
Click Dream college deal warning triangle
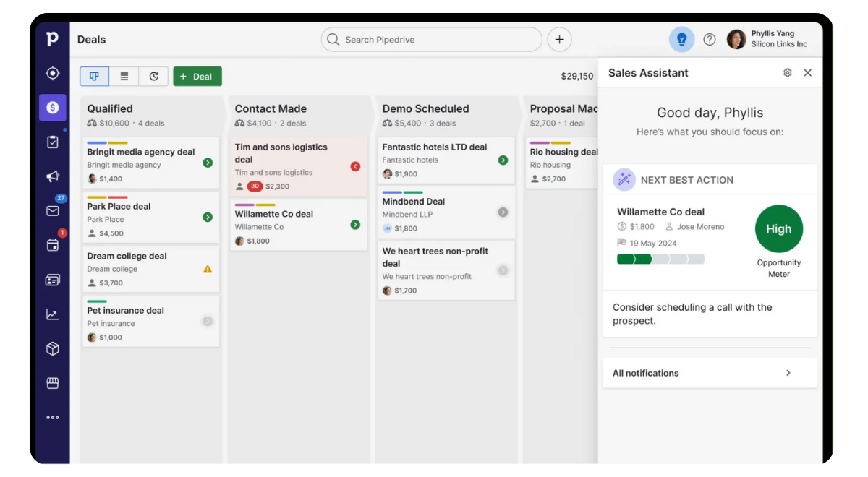tap(208, 269)
